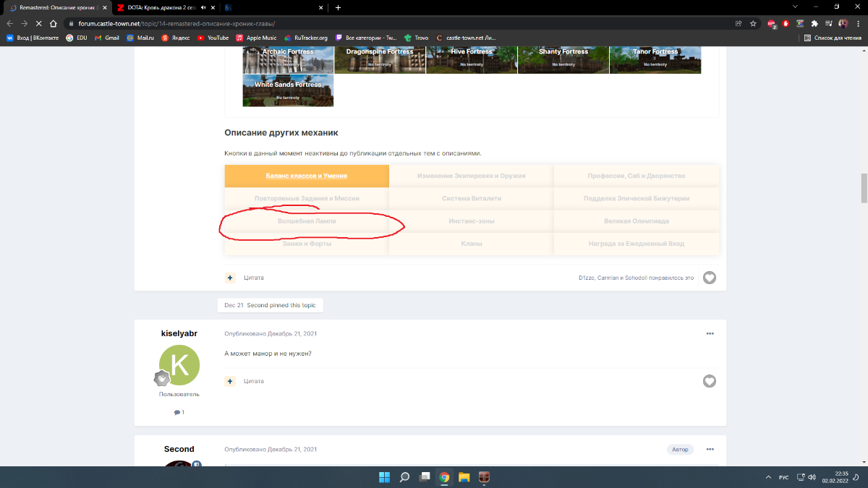Click the heart icon on the first post

[x=710, y=278]
